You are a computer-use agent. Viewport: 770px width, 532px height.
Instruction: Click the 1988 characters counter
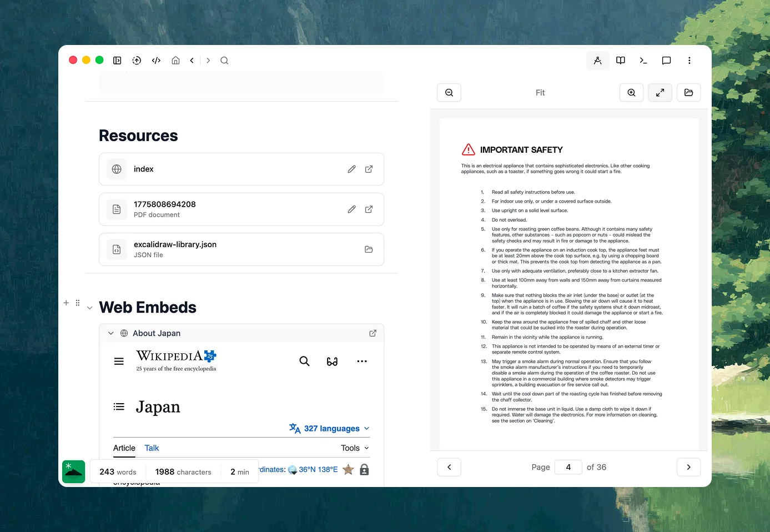[x=183, y=472]
